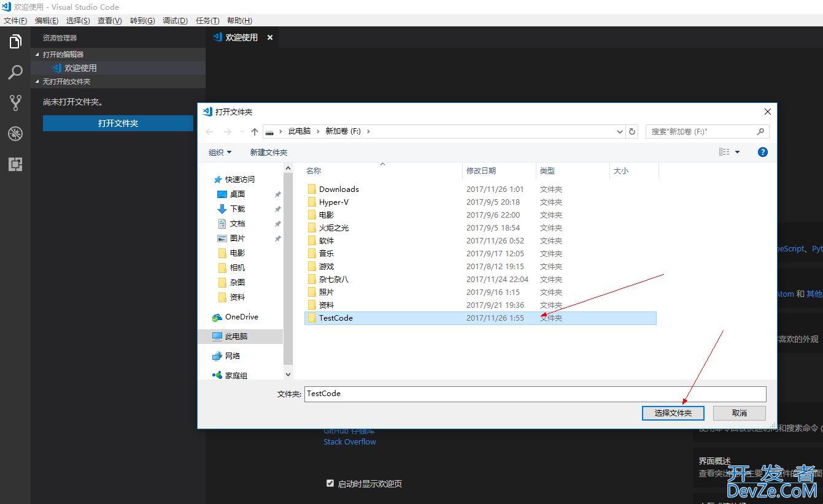The height and width of the screenshot is (504, 823).
Task: Click the search magnifier in dialog
Action: click(760, 131)
